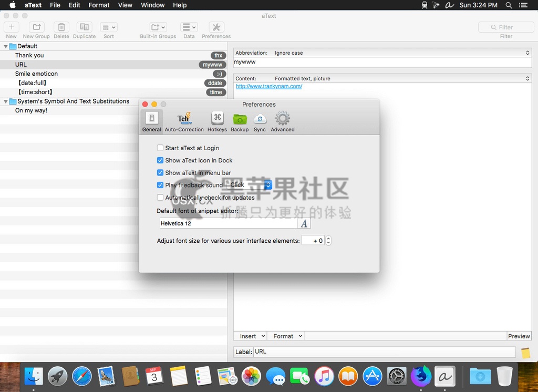Select the time:short snippet

coord(113,92)
